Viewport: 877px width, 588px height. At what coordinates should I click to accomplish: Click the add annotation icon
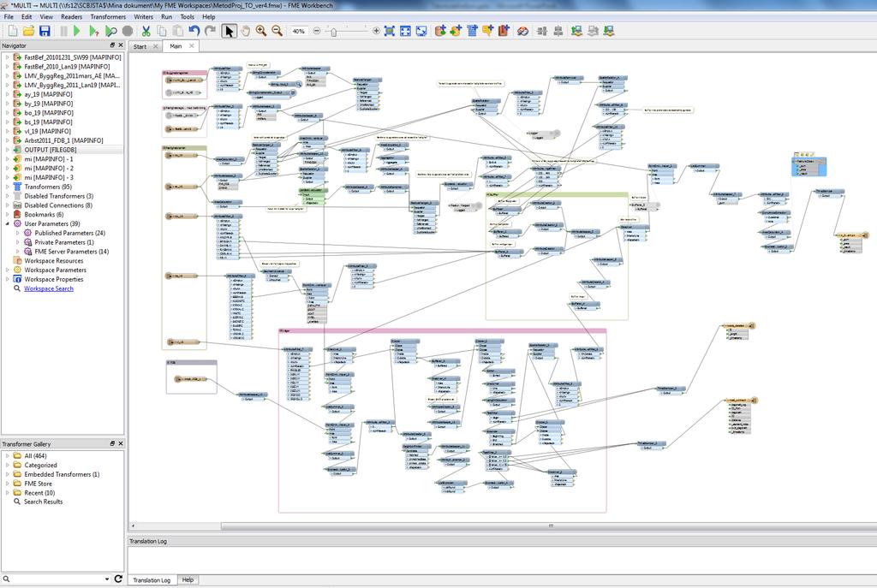(487, 31)
